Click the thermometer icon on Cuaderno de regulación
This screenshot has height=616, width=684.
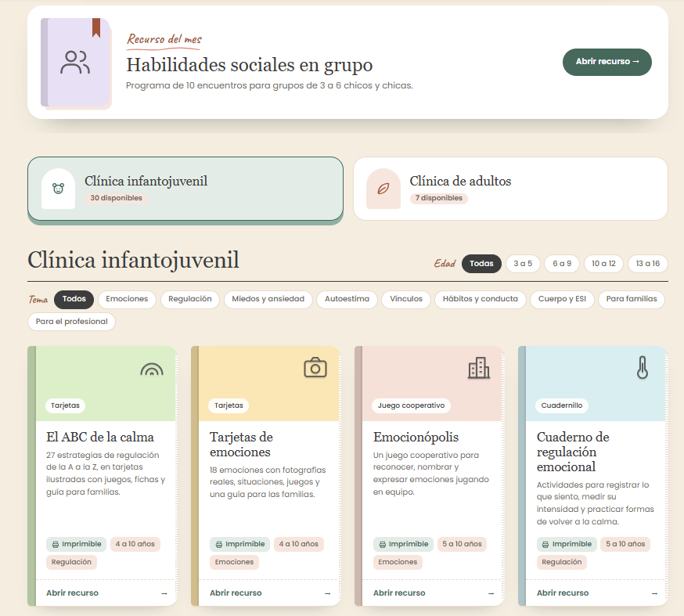coord(642,367)
